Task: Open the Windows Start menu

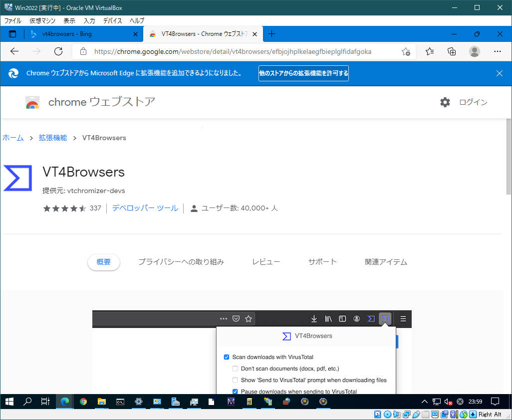Action: [x=9, y=402]
